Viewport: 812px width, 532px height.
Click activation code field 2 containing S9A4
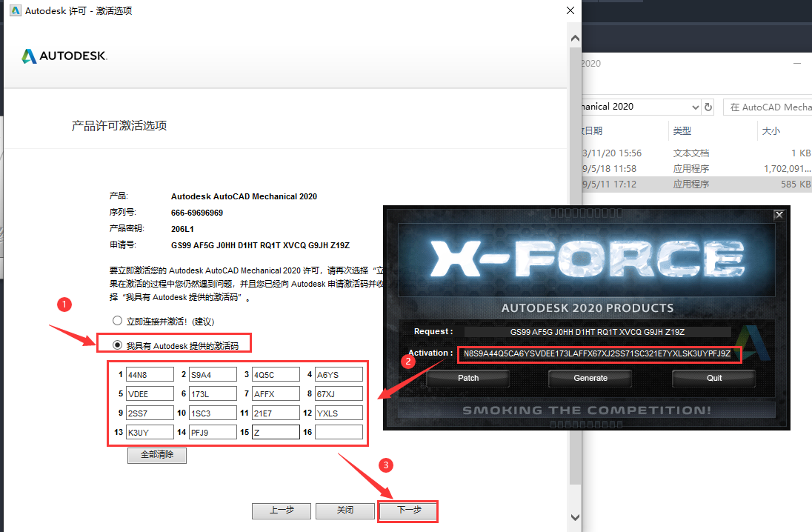(213, 374)
